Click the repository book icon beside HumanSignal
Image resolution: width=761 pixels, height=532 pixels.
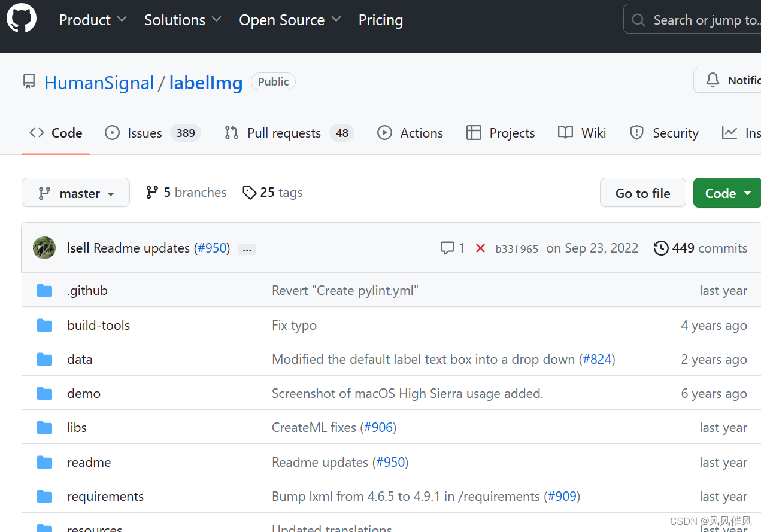point(29,81)
